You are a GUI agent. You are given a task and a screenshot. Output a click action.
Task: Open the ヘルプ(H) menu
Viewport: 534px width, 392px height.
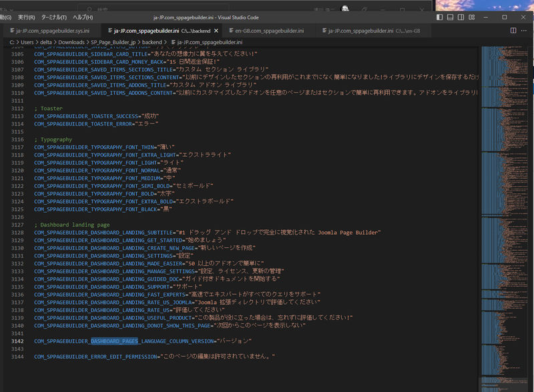click(x=83, y=17)
